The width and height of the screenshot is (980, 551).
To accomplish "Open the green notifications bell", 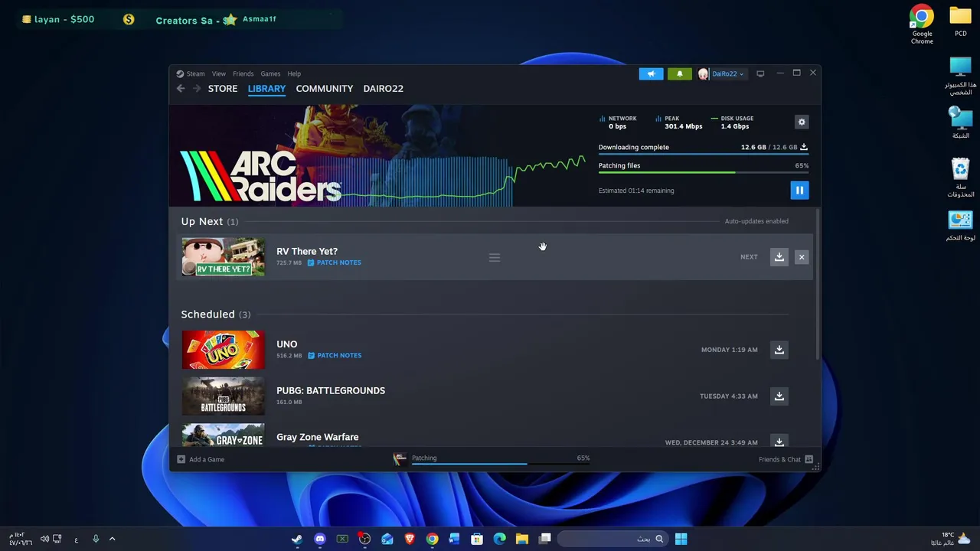I will click(x=679, y=73).
